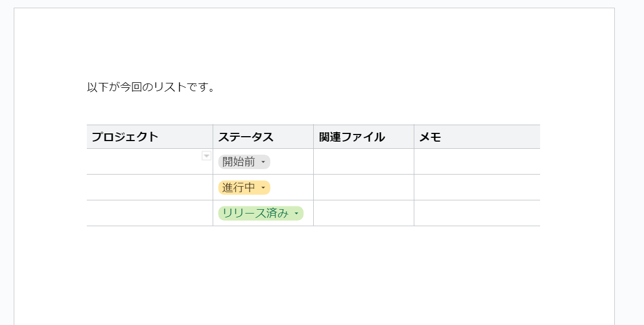Viewport: 644px width, 325px height.
Task: Click the empty project cell in リリース済み row
Action: click(x=149, y=214)
